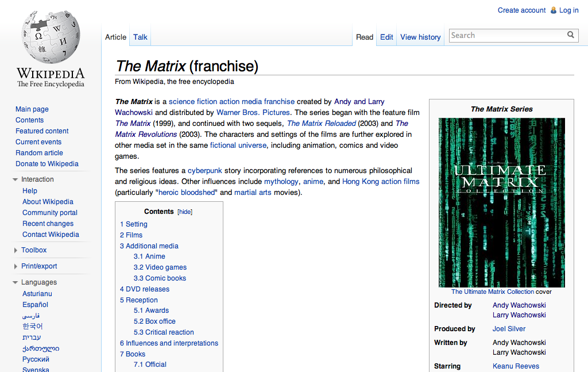
Task: Open Featured content link
Action: (42, 131)
